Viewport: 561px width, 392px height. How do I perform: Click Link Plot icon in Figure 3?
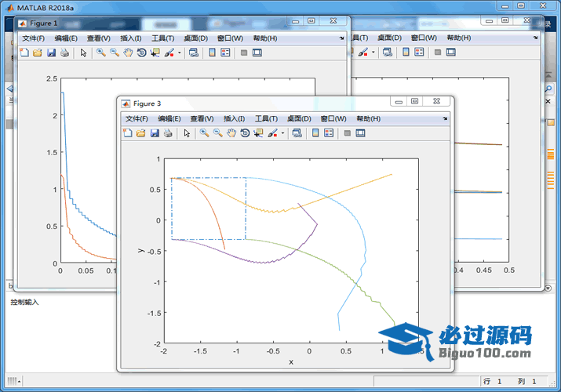297,133
